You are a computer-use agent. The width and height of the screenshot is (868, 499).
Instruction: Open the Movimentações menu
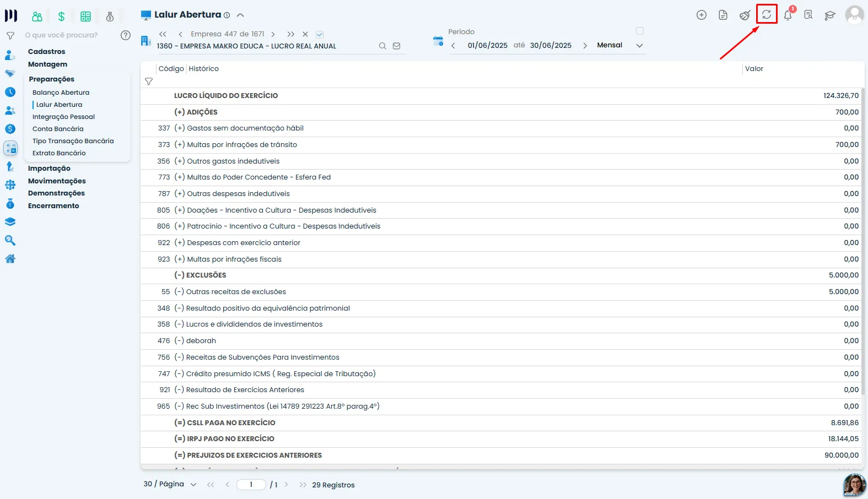[x=57, y=181]
